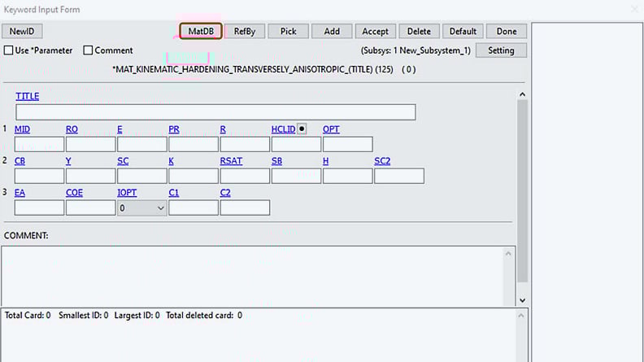644x362 pixels.
Task: Click Done to close the form
Action: tap(507, 31)
